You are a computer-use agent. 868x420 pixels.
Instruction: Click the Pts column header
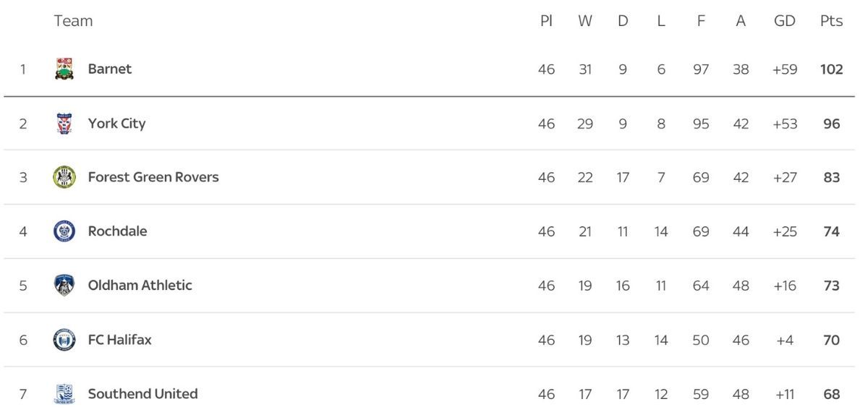pyautogui.click(x=831, y=21)
